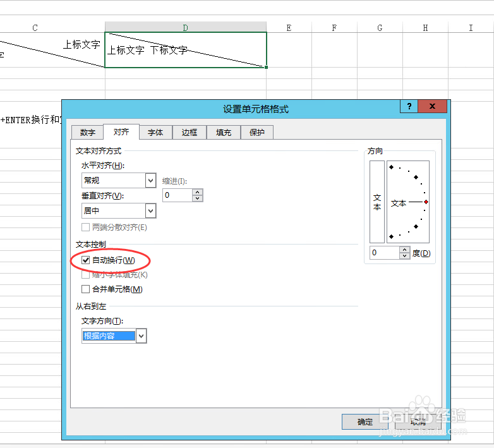Click cell C containing 上标文字
The image size is (494, 448).
point(52,50)
